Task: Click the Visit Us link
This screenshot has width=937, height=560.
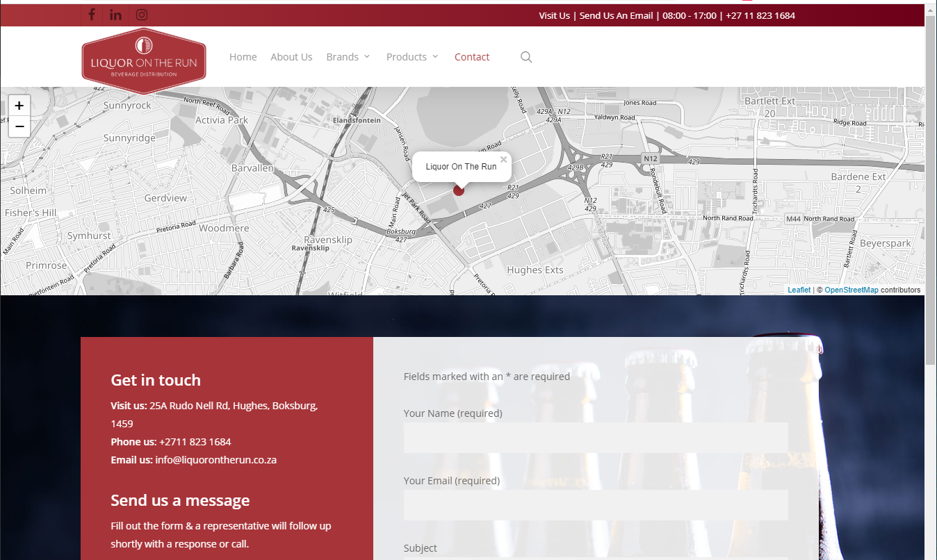Action: click(x=554, y=15)
